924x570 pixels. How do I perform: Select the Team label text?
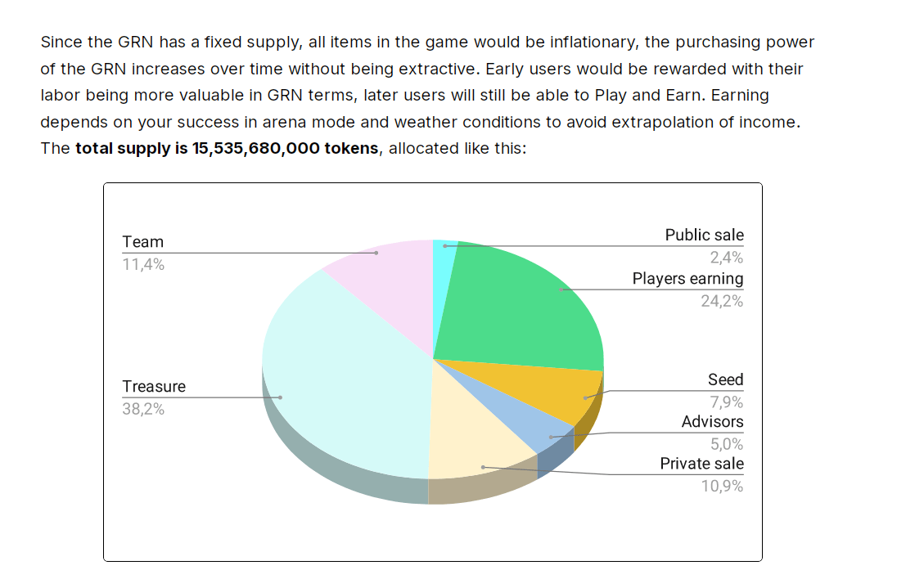[x=142, y=242]
